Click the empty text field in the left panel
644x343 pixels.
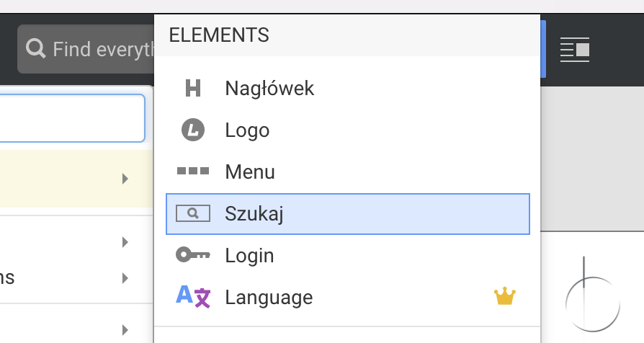(x=72, y=117)
